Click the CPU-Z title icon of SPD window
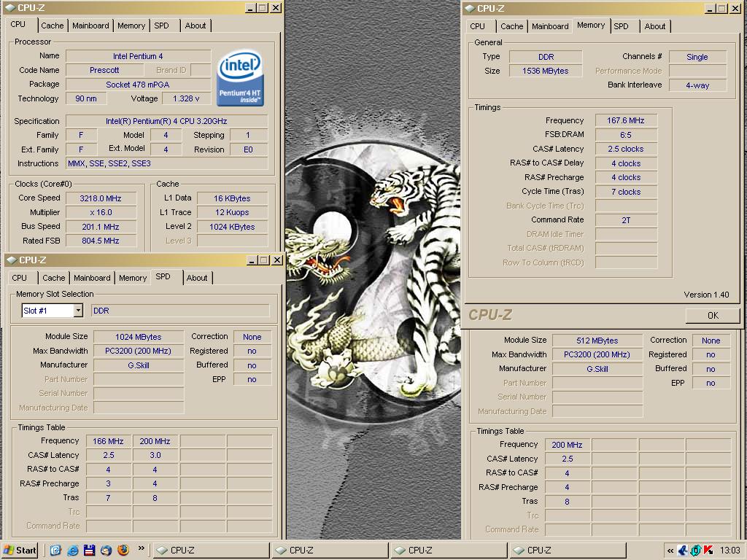Image resolution: width=747 pixels, height=560 pixels. point(11,260)
